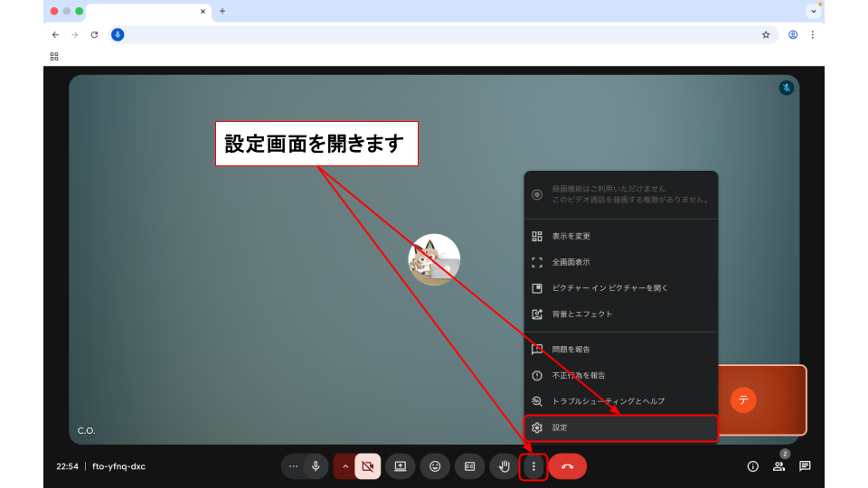
Task: Toggle the microphone button
Action: [x=316, y=466]
